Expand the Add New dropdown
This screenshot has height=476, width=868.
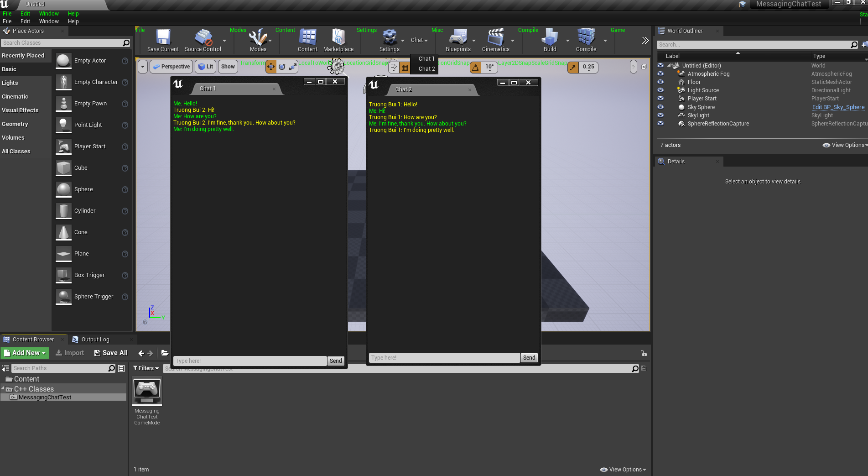[x=25, y=353]
